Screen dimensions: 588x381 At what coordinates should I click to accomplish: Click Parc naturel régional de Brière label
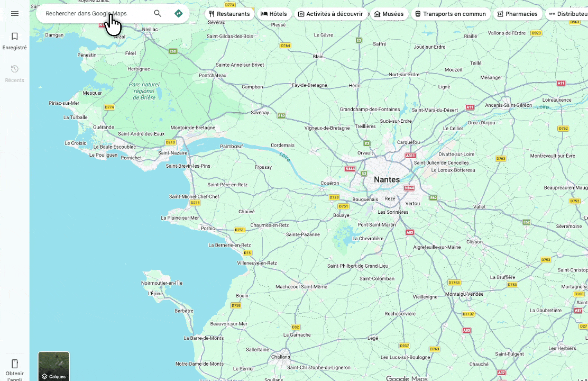point(144,91)
